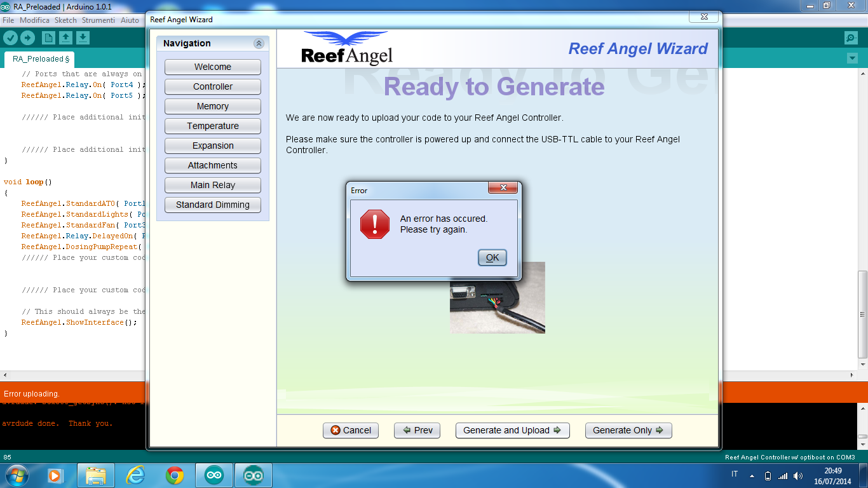Click the Cancel button in wizard

(x=351, y=430)
